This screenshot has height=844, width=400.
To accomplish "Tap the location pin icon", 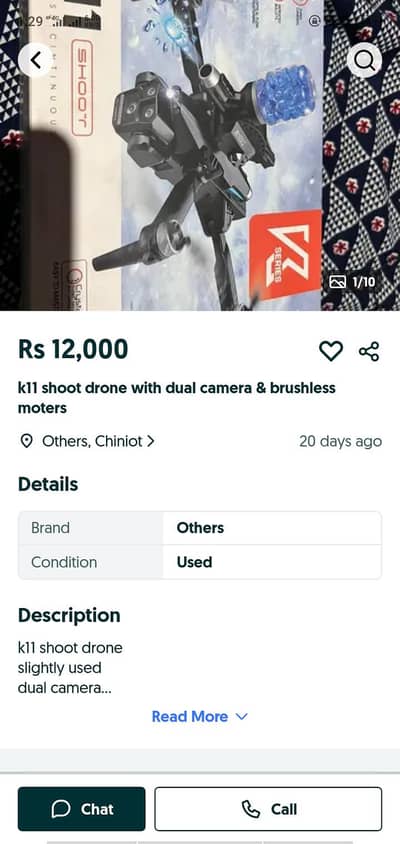I will [x=26, y=441].
